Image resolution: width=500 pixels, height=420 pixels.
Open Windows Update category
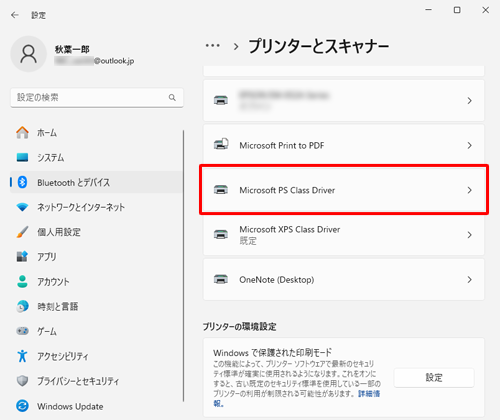pyautogui.click(x=96, y=406)
